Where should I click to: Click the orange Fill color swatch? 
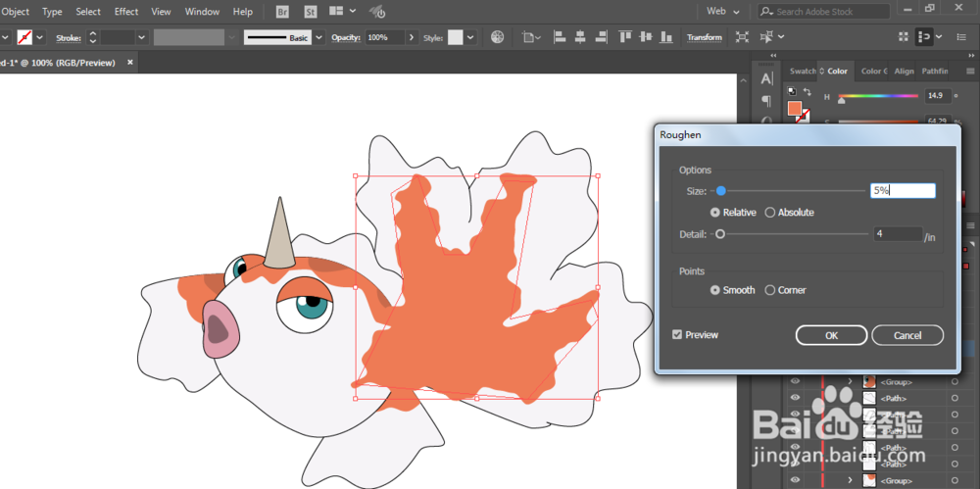pyautogui.click(x=795, y=108)
